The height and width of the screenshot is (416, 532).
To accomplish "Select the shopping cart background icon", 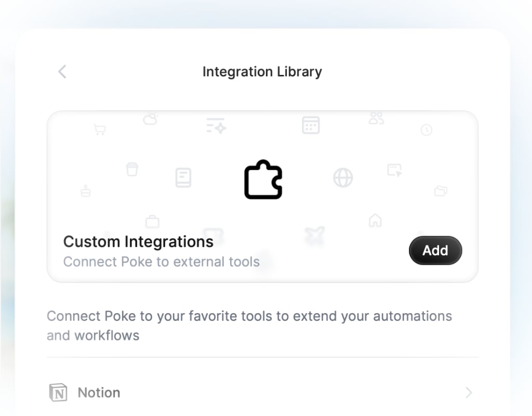I will (x=100, y=128).
